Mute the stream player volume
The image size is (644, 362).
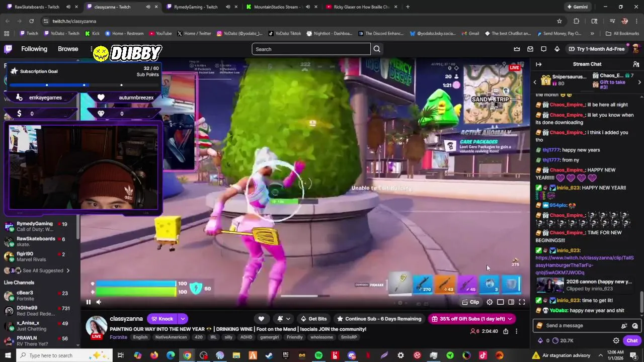99,302
